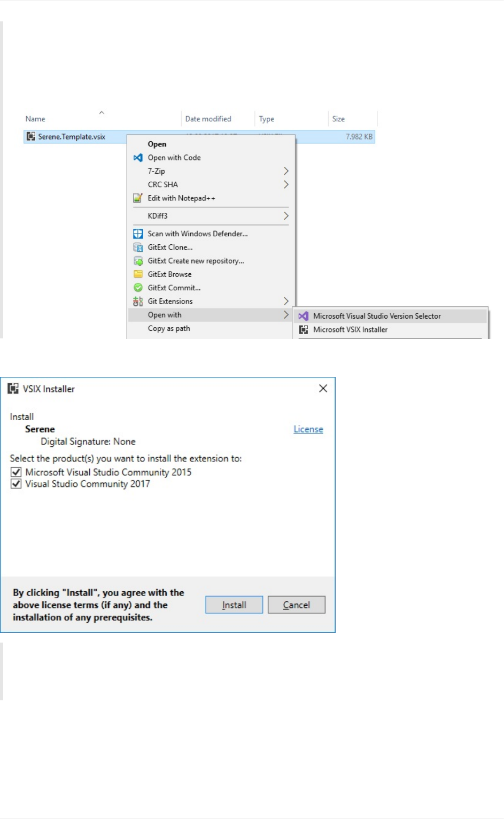Expand the Open with submenu arrow
This screenshot has width=504, height=819.
point(286,315)
